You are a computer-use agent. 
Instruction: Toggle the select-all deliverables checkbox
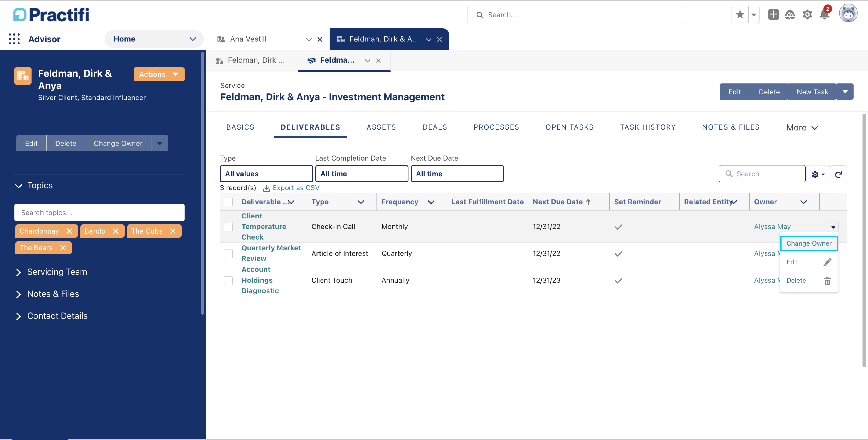coord(228,202)
